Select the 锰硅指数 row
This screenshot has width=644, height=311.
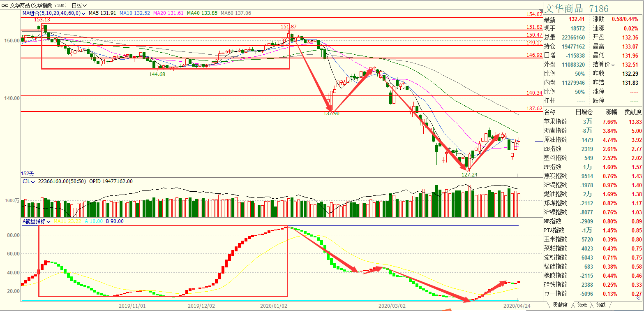593,267
